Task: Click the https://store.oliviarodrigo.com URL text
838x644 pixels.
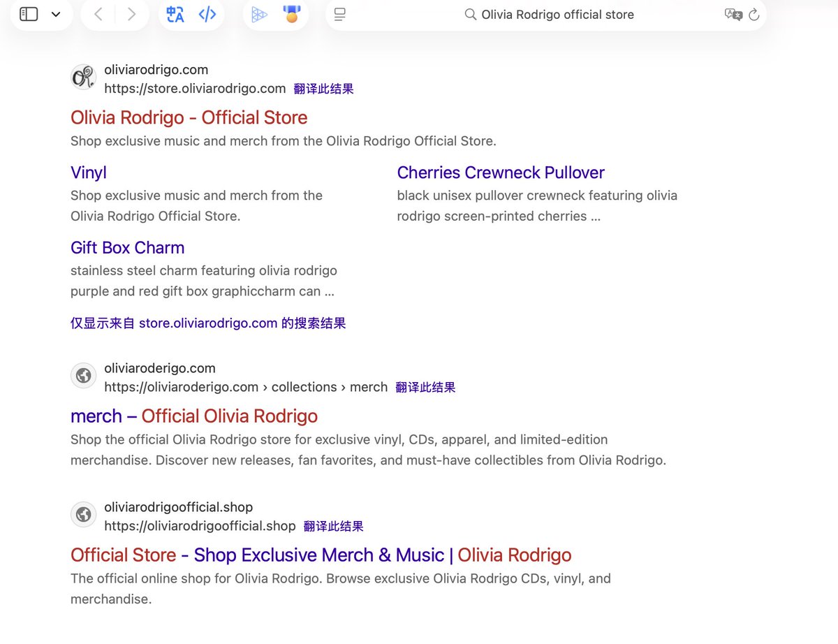Action: (195, 89)
